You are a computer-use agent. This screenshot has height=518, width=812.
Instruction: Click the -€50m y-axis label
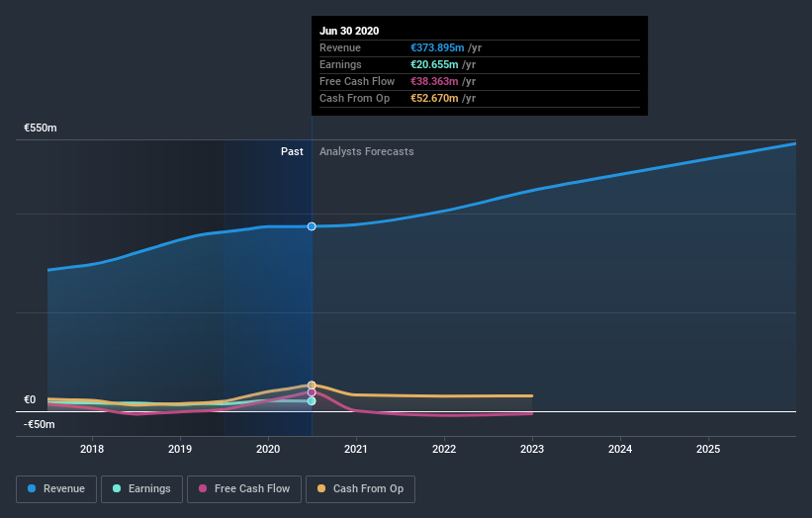pyautogui.click(x=40, y=424)
